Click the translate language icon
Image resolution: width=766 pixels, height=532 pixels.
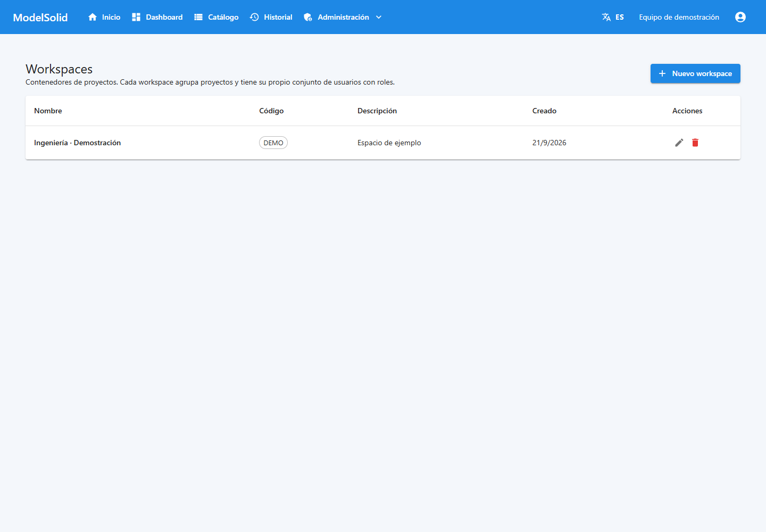click(x=606, y=17)
